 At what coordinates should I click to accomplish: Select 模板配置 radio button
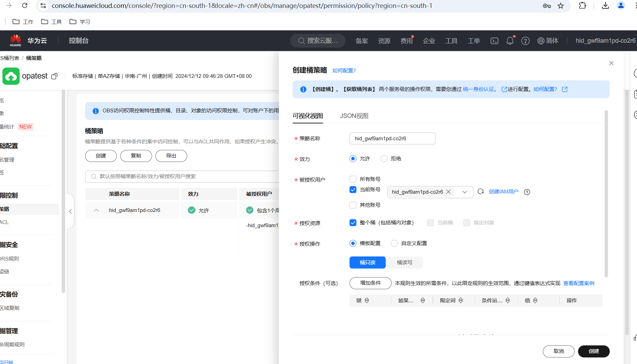(x=353, y=243)
